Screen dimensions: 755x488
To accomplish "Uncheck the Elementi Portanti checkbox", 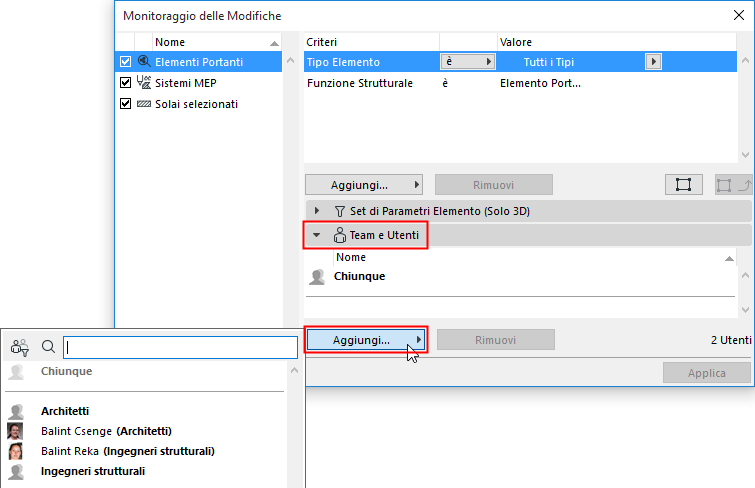I will coord(125,62).
